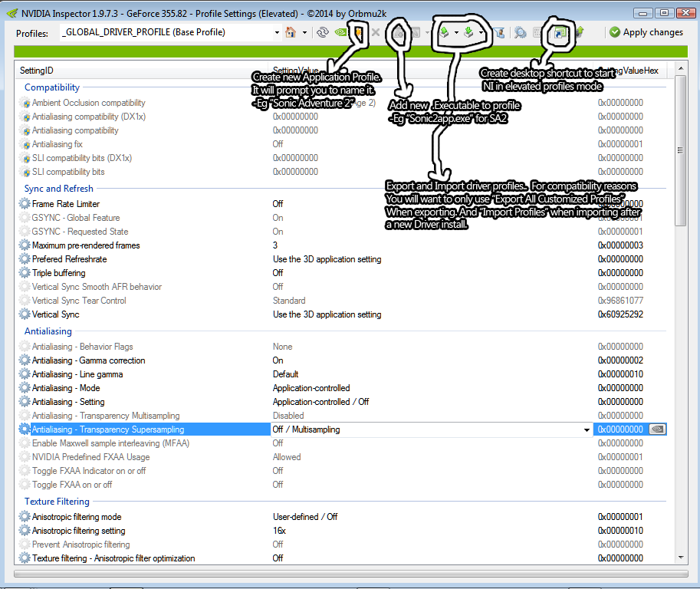Select the Toggle FXAA Indicator on or off row
Screen dimensions: 700x589
pos(89,472)
